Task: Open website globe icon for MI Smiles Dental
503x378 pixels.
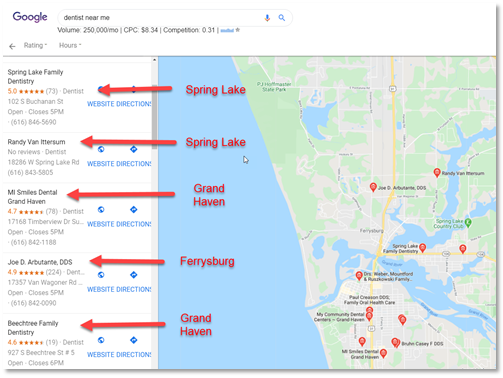Action: [101, 210]
